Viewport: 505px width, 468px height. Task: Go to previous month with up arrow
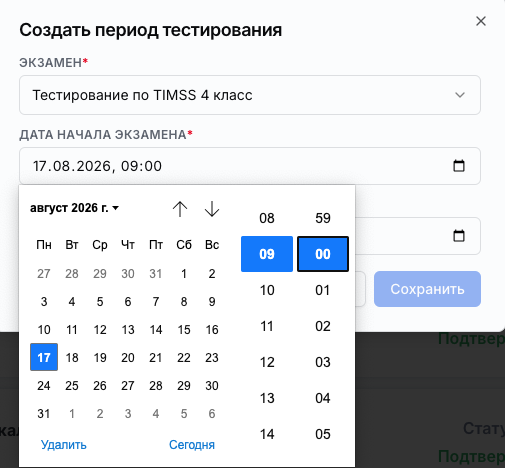click(180, 209)
